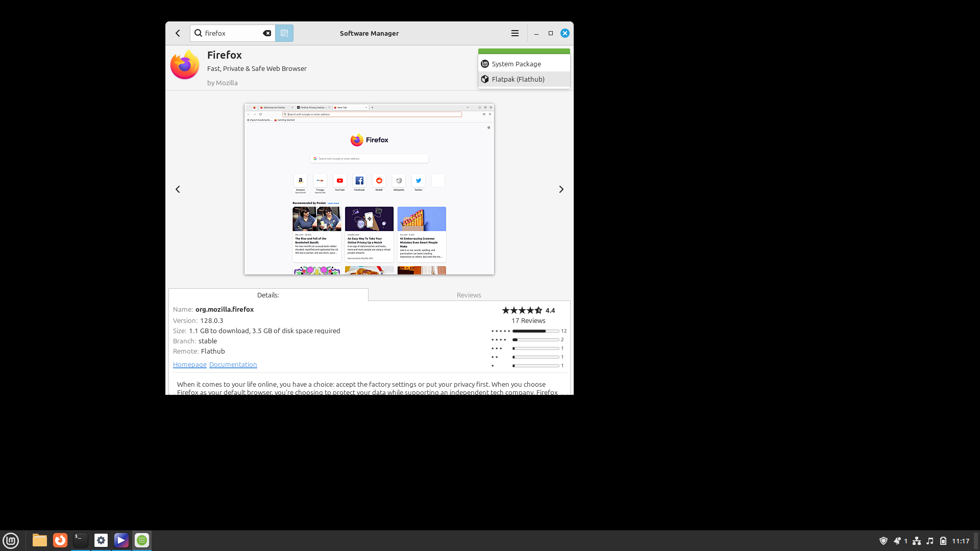Image resolution: width=980 pixels, height=551 pixels.
Task: Select System Package source
Action: point(524,64)
